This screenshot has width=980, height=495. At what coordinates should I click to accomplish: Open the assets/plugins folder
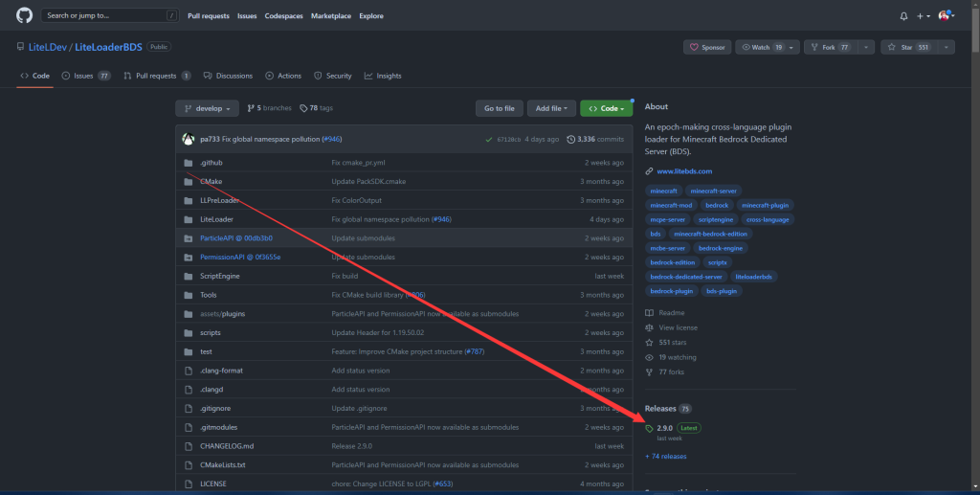tap(222, 314)
